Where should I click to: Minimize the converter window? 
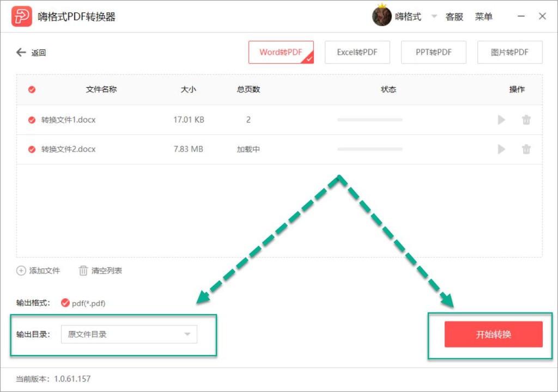click(x=521, y=16)
